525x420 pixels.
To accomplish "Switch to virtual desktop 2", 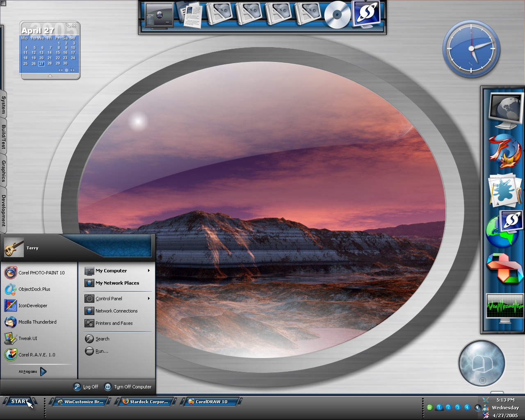I will (x=448, y=407).
